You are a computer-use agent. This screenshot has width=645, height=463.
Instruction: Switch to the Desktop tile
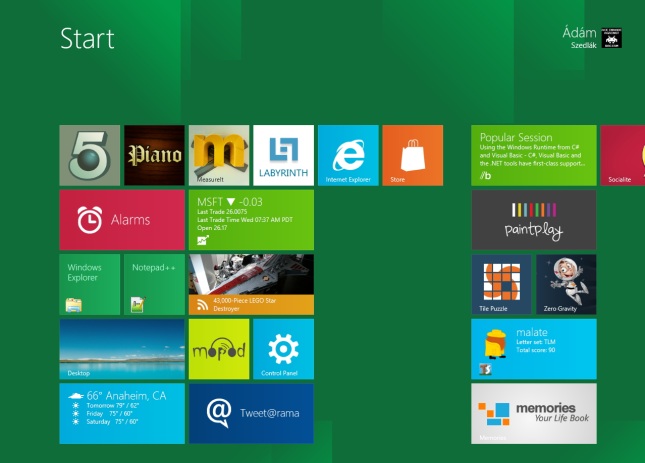tap(122, 349)
